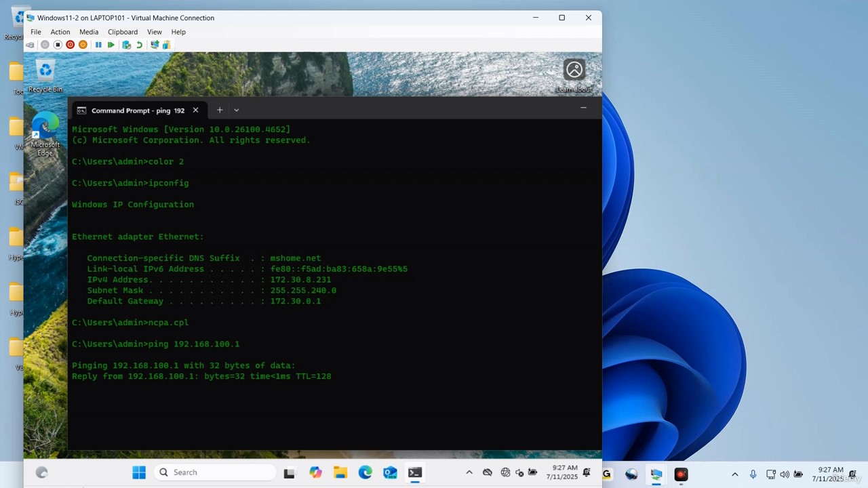Shut down the VM with the red power icon
Image resolution: width=868 pixels, height=488 pixels.
(x=70, y=45)
